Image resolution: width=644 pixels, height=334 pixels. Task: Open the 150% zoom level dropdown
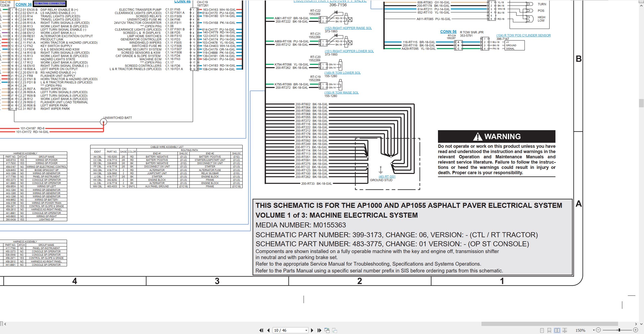click(594, 330)
